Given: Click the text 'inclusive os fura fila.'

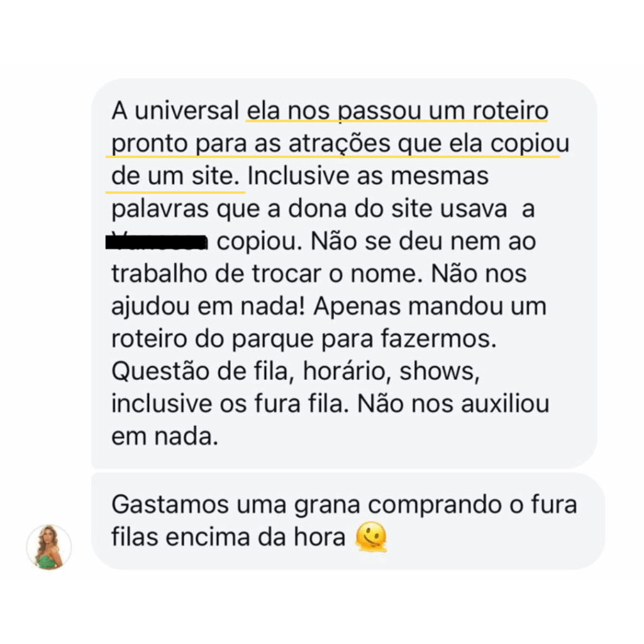Looking at the screenshot, I should [230, 404].
